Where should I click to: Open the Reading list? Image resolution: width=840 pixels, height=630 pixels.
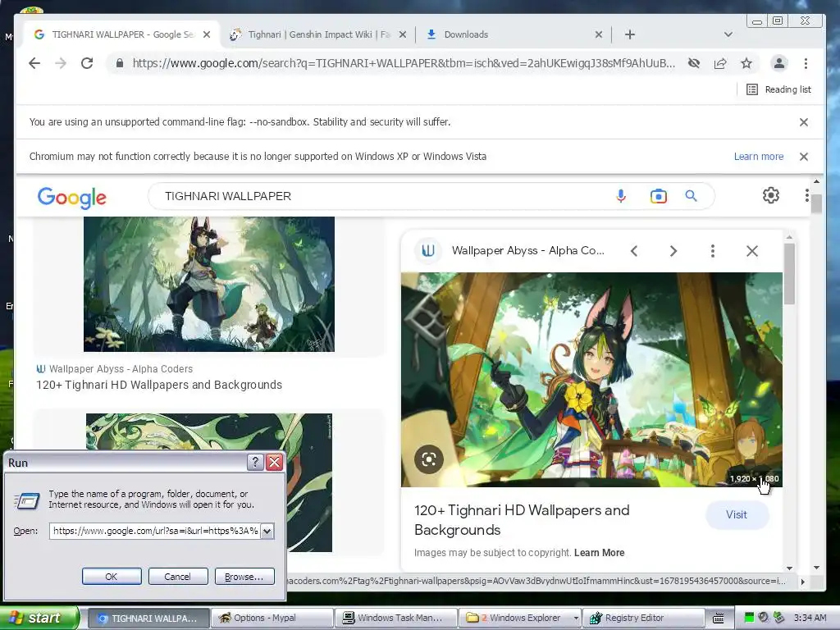pos(778,89)
